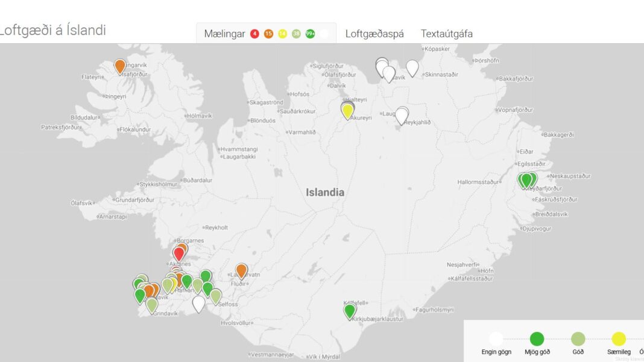Switch to the Mælingar tab
This screenshot has width=644, height=362.
[x=224, y=34]
